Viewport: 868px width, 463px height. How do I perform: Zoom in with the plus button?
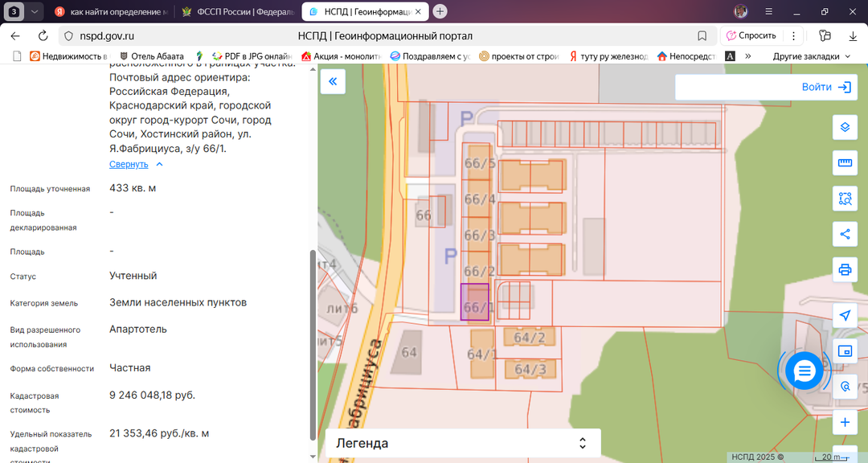[x=845, y=422]
